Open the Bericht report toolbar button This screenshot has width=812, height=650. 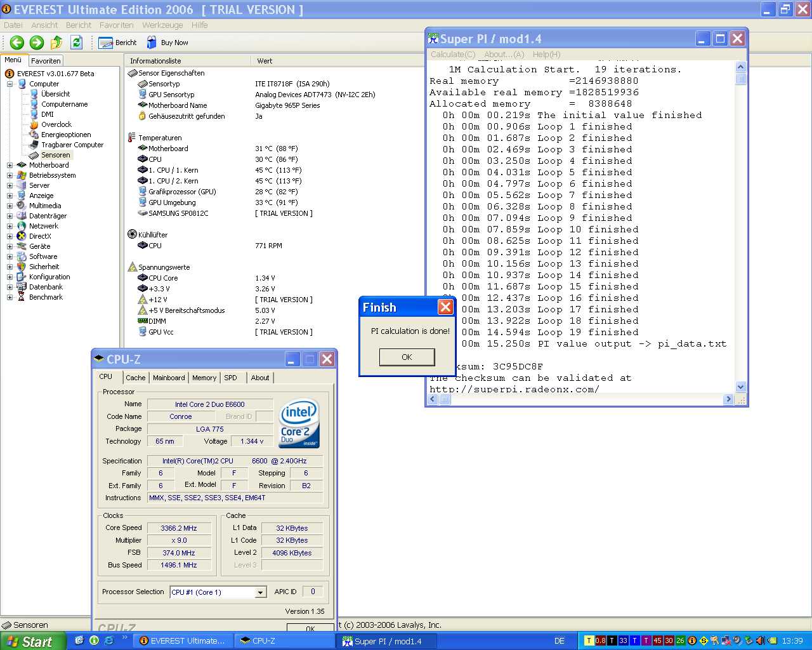[117, 43]
